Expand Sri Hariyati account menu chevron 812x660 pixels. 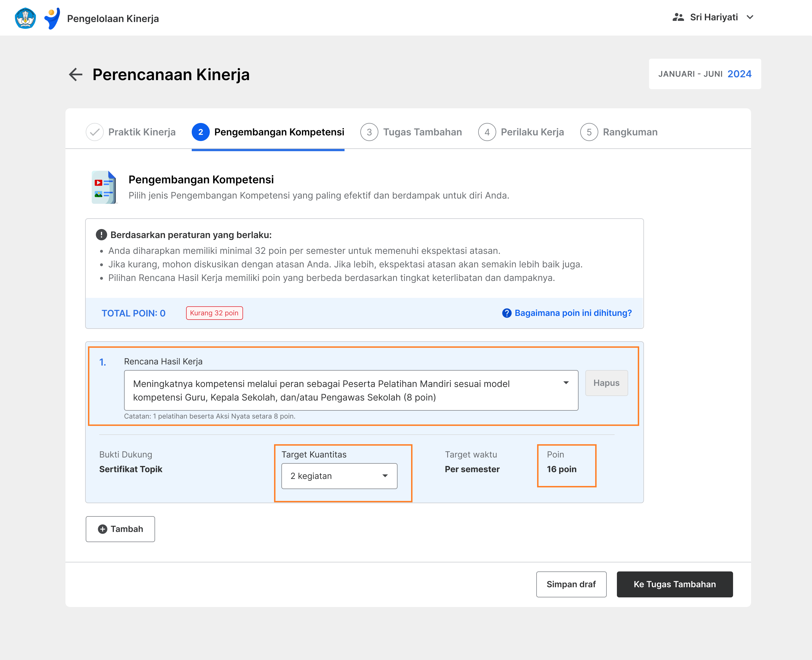750,17
